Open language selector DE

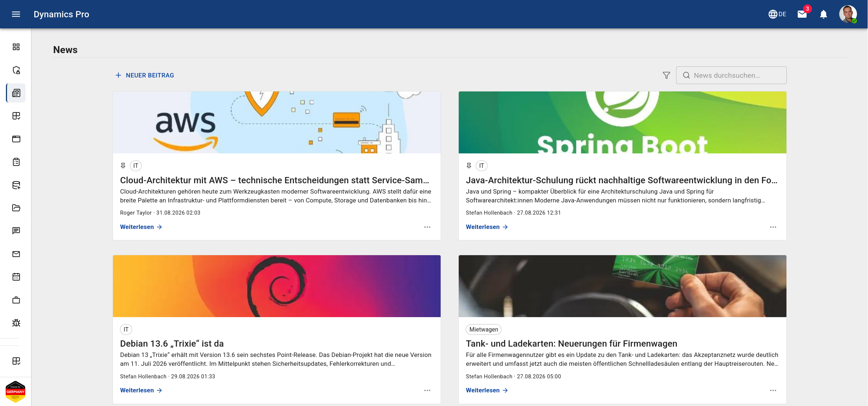pyautogui.click(x=777, y=14)
